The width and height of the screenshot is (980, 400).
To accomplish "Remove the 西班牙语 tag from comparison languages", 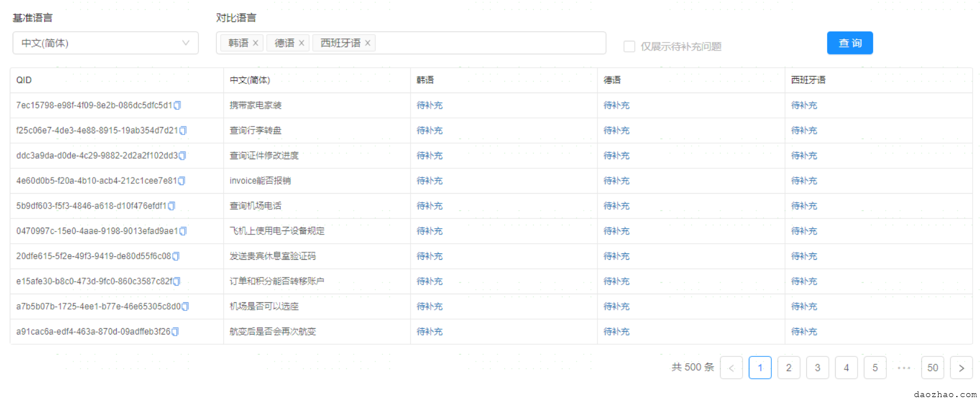I will (367, 43).
